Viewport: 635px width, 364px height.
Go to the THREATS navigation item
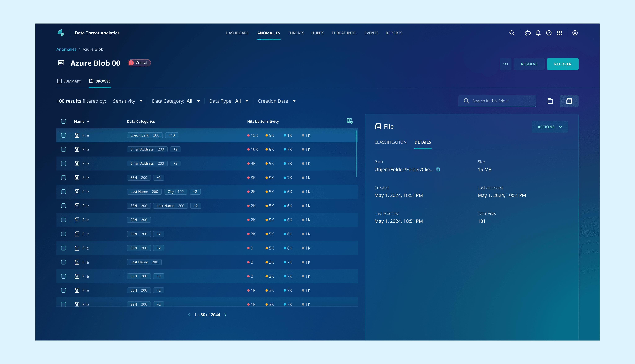point(296,33)
